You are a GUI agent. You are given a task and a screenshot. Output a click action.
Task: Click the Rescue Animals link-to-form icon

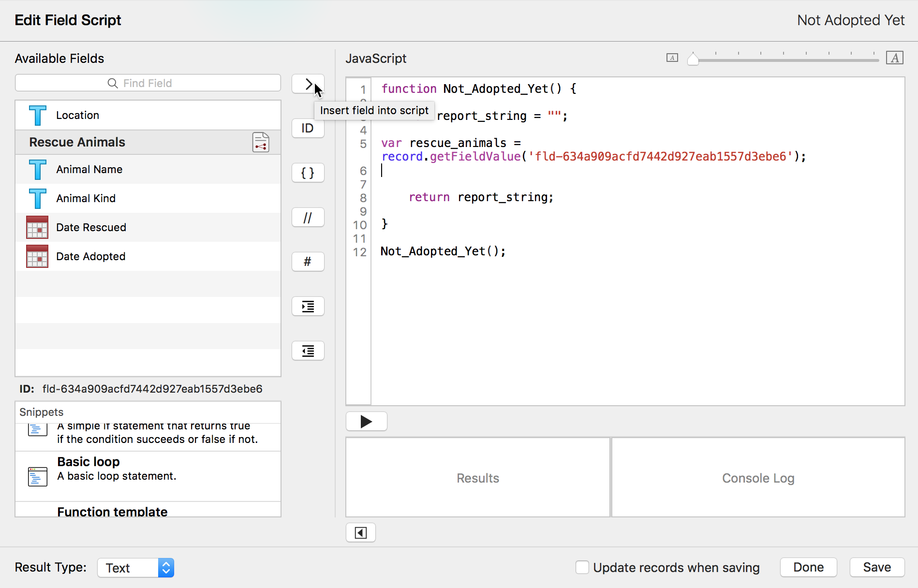click(261, 142)
